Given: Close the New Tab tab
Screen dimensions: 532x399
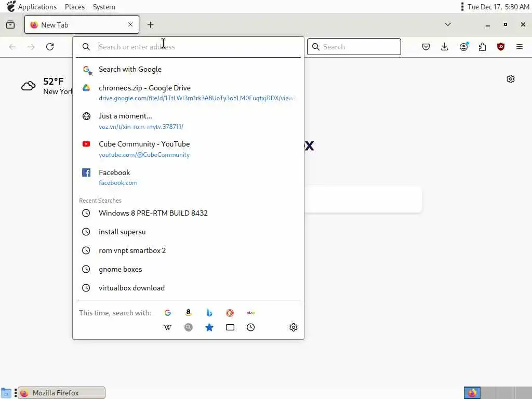Looking at the screenshot, I should click(130, 24).
